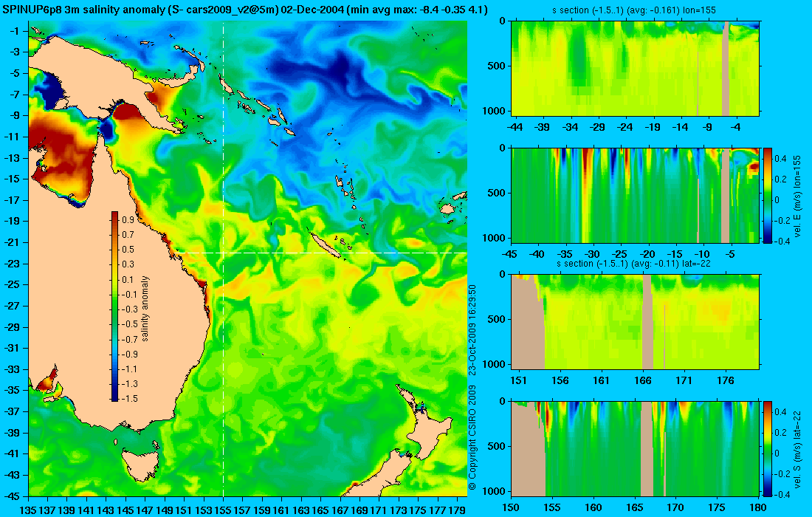Open the eastward velocity section plot
The width and height of the screenshot is (812, 517).
point(636,195)
